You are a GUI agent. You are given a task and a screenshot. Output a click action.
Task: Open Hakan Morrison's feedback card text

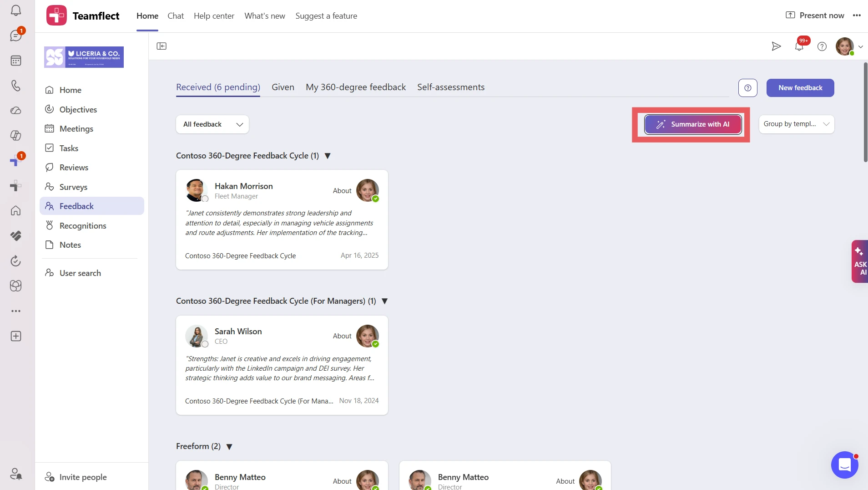(x=279, y=223)
